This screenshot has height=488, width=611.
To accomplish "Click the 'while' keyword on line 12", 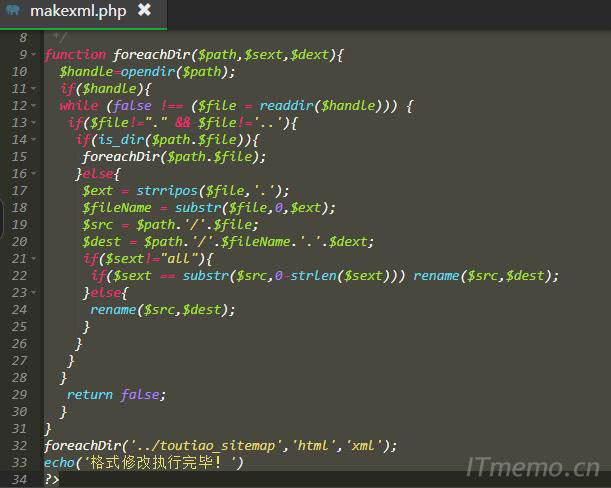I will (79, 106).
